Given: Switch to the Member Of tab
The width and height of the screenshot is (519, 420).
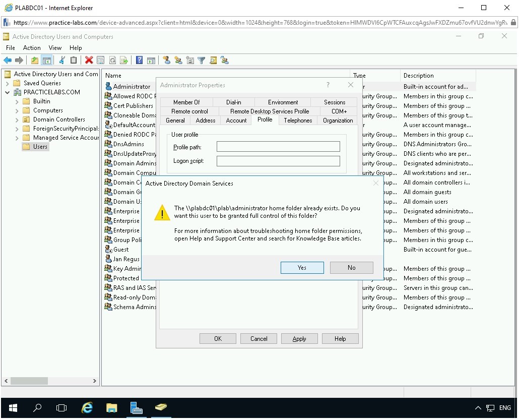Looking at the screenshot, I should click(x=186, y=102).
